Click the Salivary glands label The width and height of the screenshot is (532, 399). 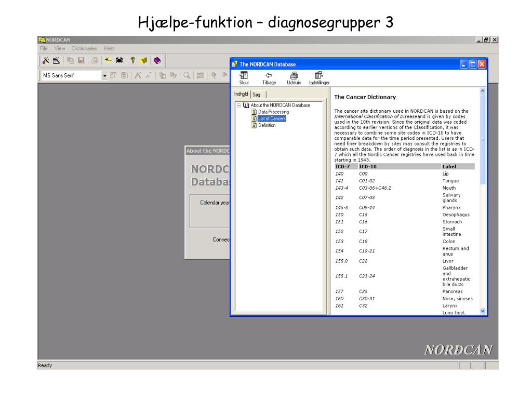(451, 198)
